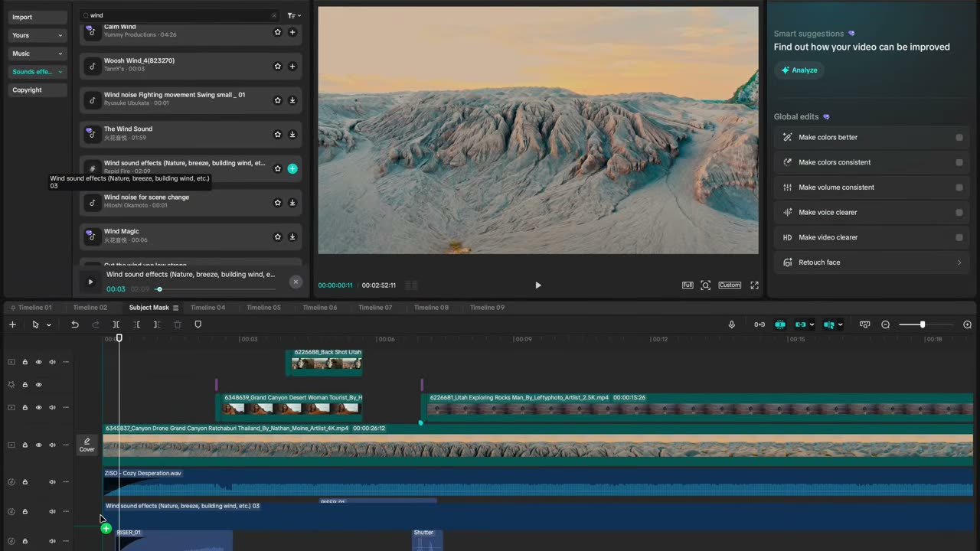This screenshot has width=980, height=551.
Task: Click the Analyze button
Action: pos(799,70)
